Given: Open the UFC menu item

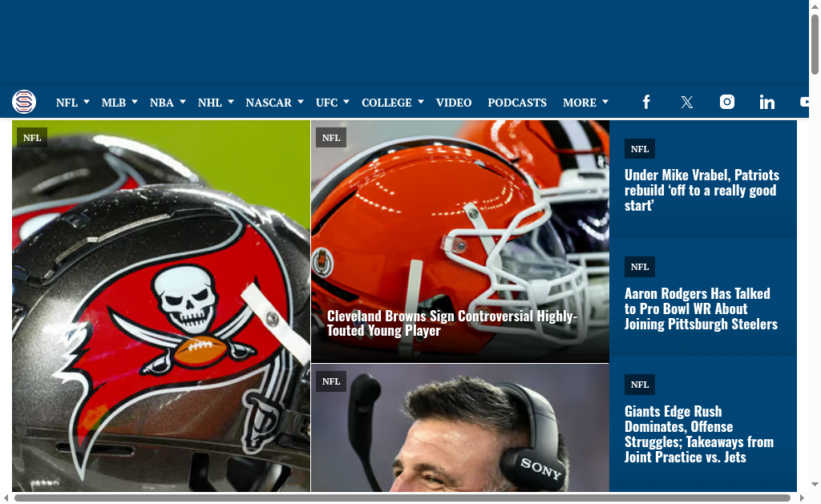Looking at the screenshot, I should pos(327,103).
